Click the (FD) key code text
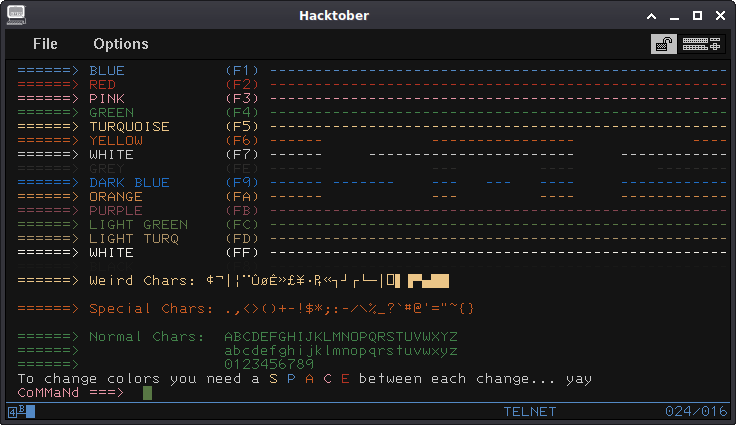Image resolution: width=736 pixels, height=425 pixels. (x=242, y=239)
